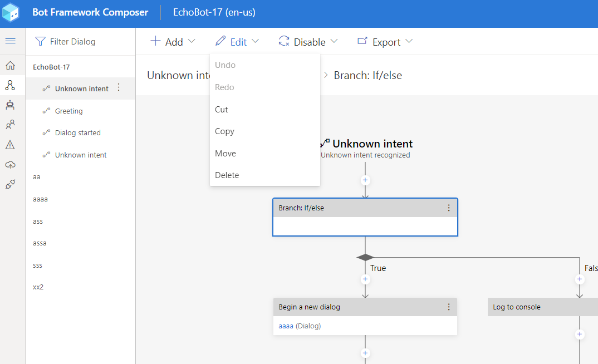Open the User Input icon in sidebar
598x364 pixels.
click(10, 125)
